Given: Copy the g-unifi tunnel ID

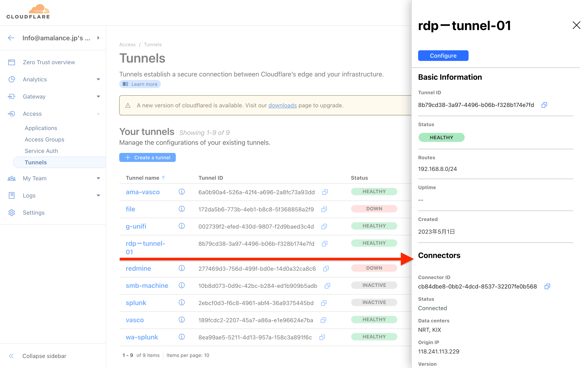Looking at the screenshot, I should click(324, 227).
